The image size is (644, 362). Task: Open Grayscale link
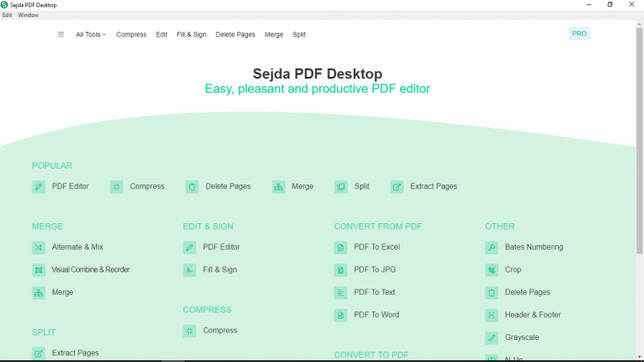(522, 337)
